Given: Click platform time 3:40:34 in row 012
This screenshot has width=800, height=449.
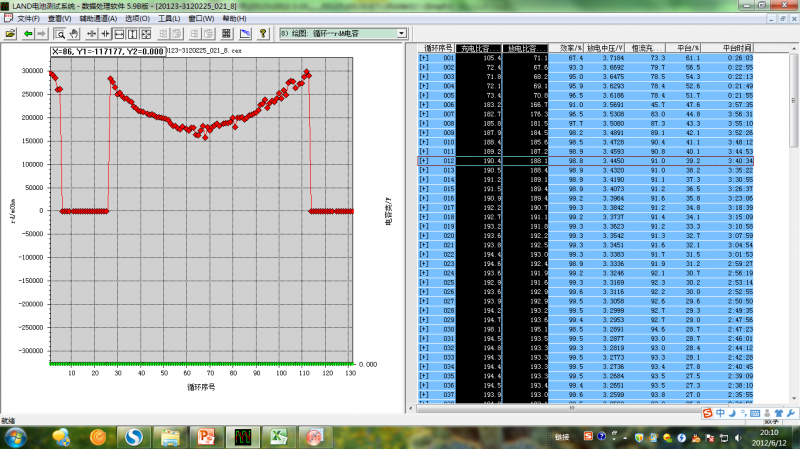Looking at the screenshot, I should pos(740,161).
